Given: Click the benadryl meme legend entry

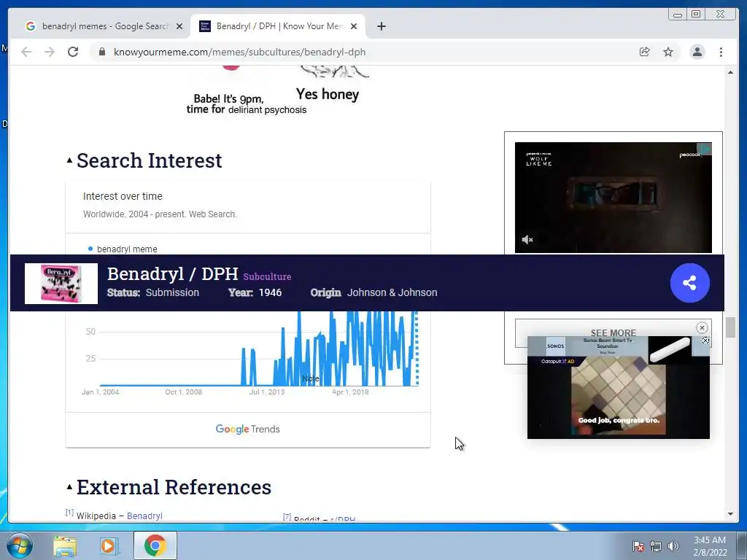Looking at the screenshot, I should [x=123, y=249].
